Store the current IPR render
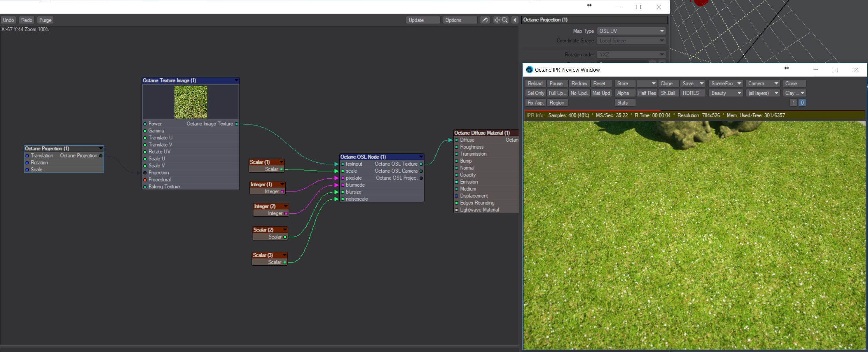868x352 pixels. (x=625, y=84)
